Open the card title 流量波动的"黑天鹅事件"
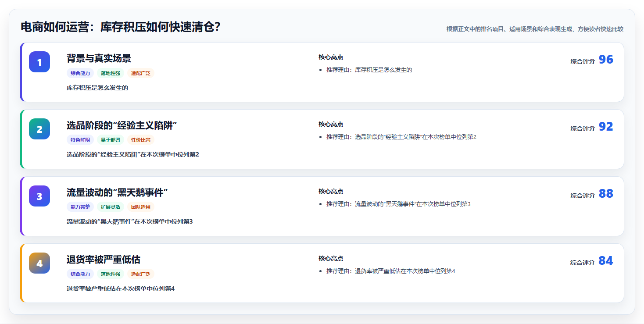Image resolution: width=644 pixels, height=324 pixels. (x=117, y=192)
